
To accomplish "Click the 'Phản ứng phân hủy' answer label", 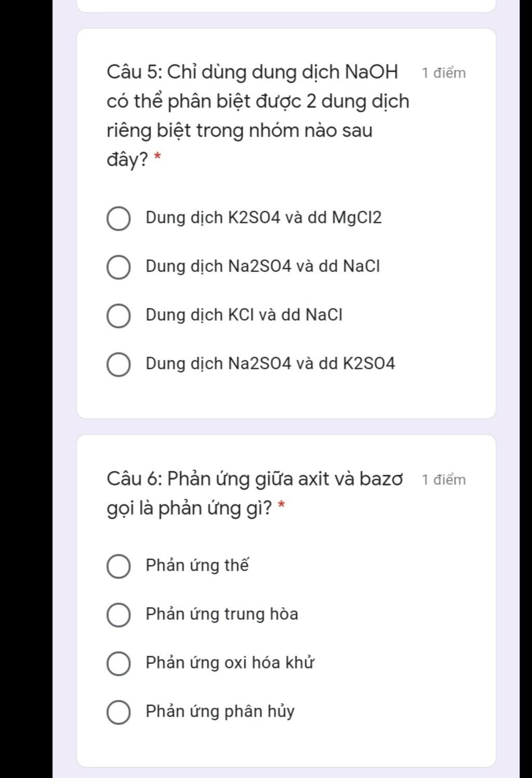I will (220, 711).
